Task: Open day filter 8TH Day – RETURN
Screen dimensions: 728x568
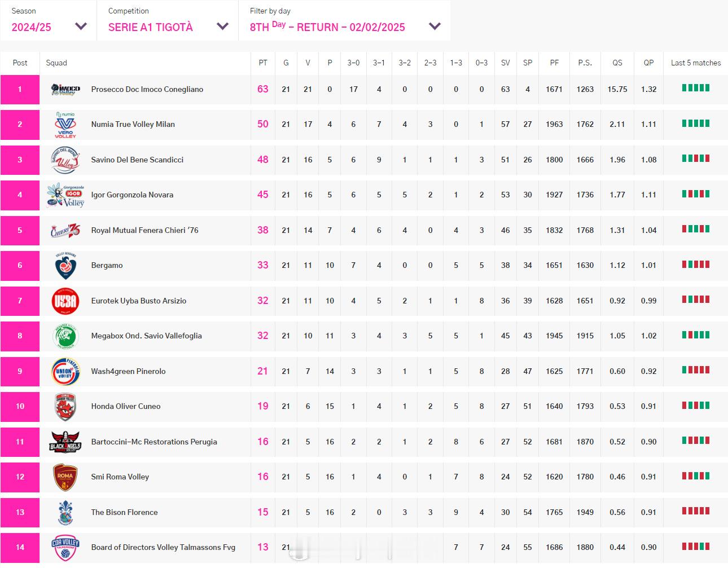Action: (x=345, y=20)
